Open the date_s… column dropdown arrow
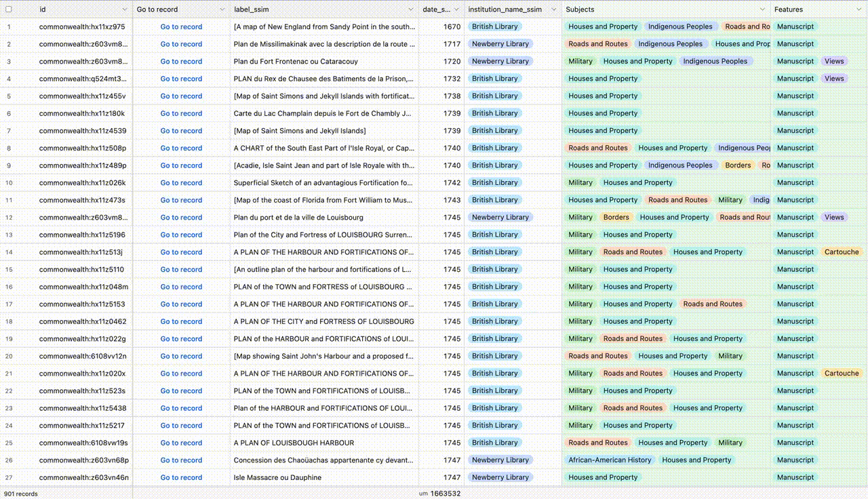Screen dimensions: 868x499 click(x=456, y=9)
